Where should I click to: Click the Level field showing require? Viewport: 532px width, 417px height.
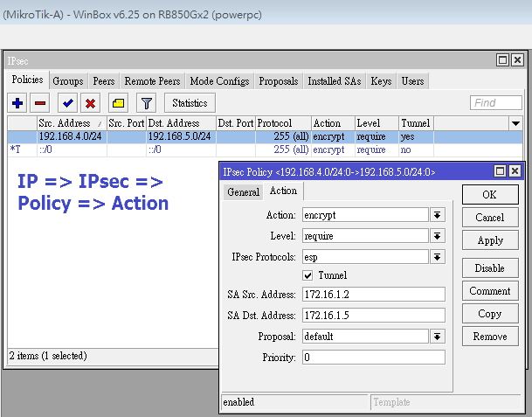pyautogui.click(x=365, y=236)
